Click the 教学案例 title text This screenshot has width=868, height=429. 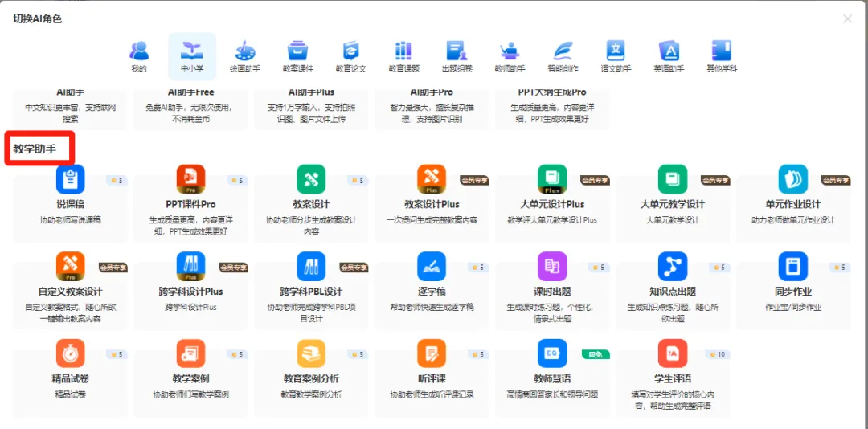point(191,379)
